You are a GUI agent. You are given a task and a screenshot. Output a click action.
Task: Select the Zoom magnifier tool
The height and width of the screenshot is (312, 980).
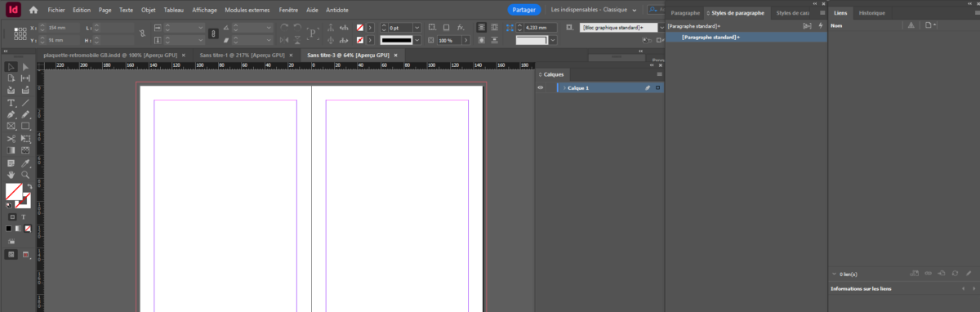click(x=25, y=175)
